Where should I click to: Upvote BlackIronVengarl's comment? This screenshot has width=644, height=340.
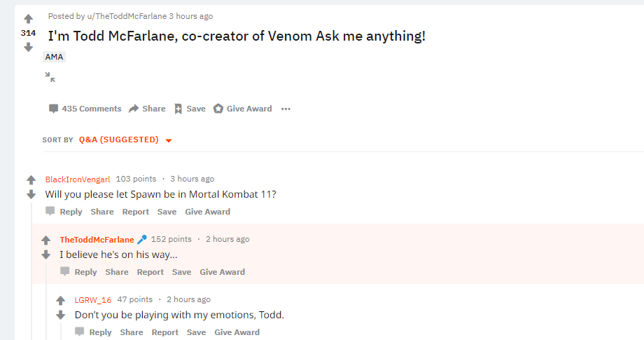coord(31,179)
